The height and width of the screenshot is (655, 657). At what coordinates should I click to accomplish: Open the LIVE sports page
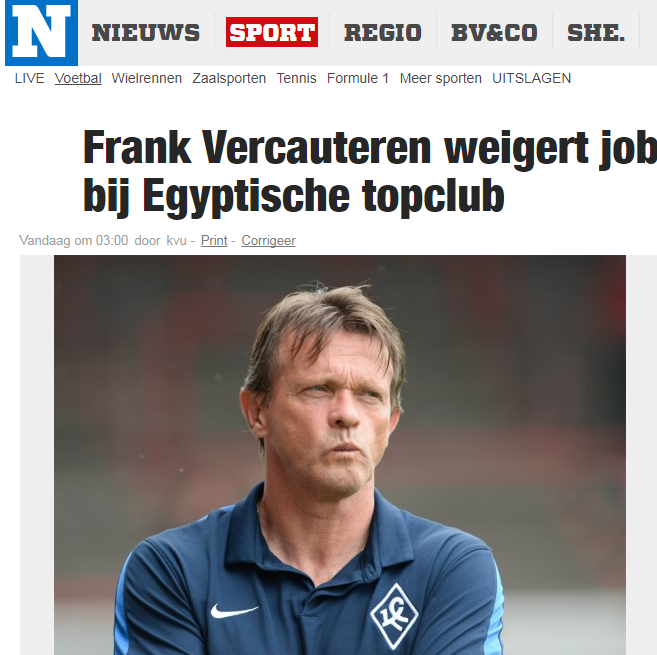(29, 78)
